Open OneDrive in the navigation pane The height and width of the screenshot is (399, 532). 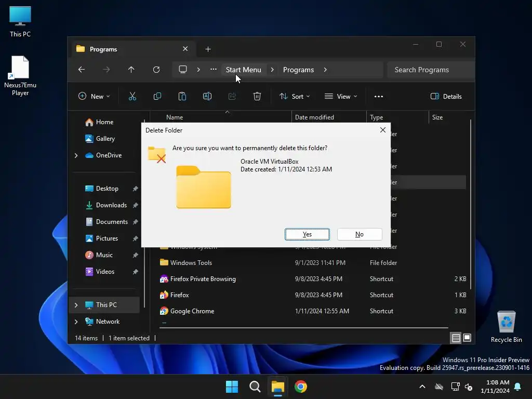(109, 155)
